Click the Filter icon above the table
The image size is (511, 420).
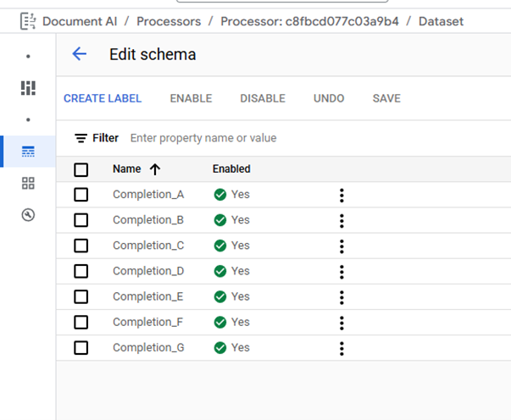[x=81, y=138]
